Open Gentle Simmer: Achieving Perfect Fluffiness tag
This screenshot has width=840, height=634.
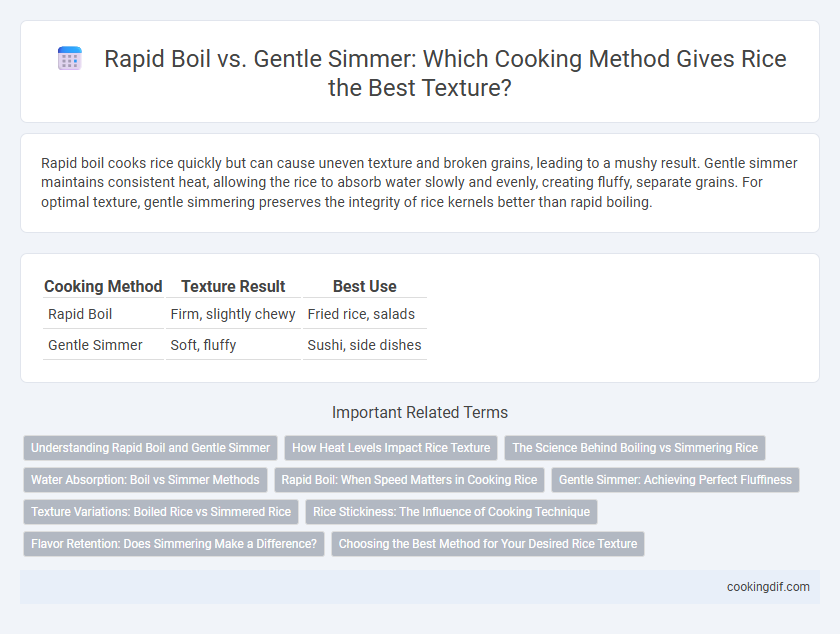675,480
